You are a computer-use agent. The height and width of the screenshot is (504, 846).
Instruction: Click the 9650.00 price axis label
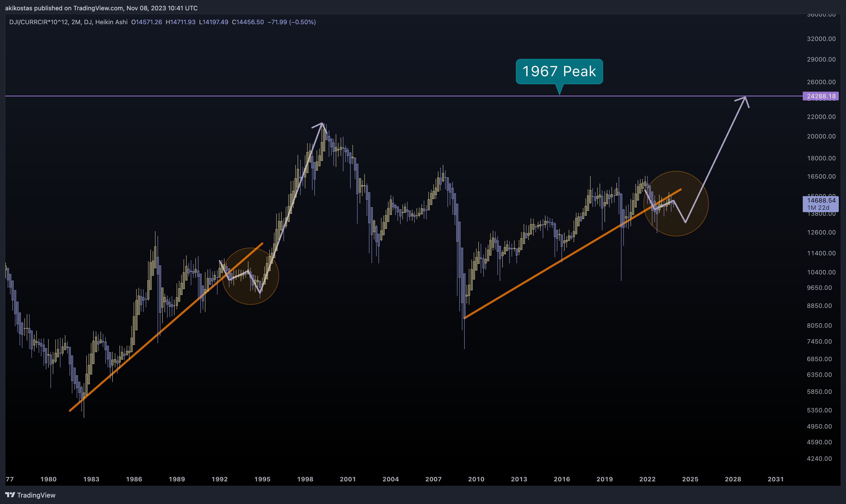pyautogui.click(x=819, y=288)
